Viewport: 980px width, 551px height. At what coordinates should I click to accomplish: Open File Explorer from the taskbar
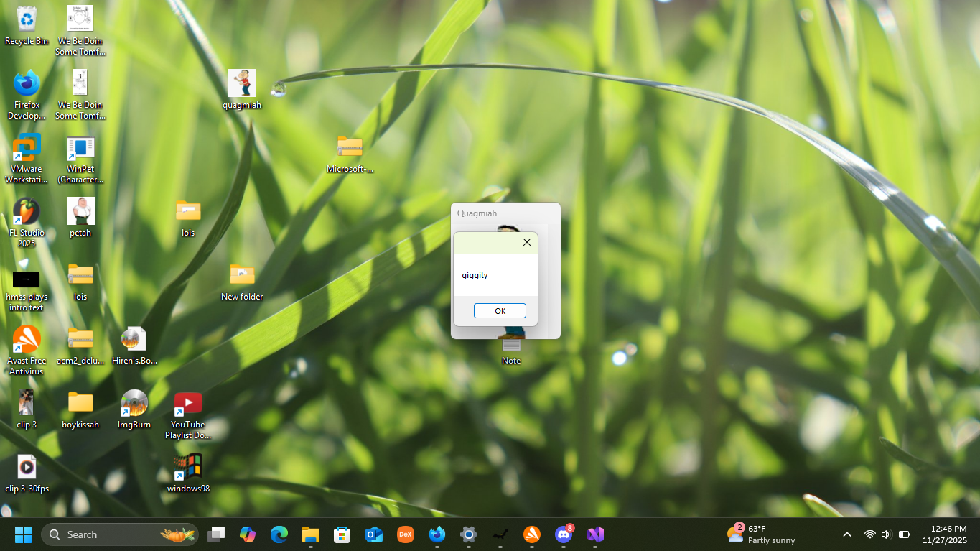pyautogui.click(x=311, y=534)
